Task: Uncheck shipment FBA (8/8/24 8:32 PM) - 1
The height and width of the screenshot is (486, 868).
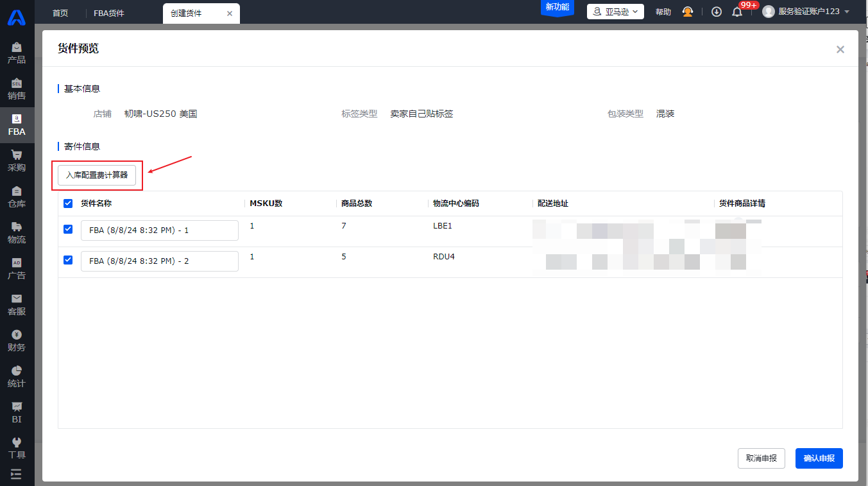Action: click(68, 229)
